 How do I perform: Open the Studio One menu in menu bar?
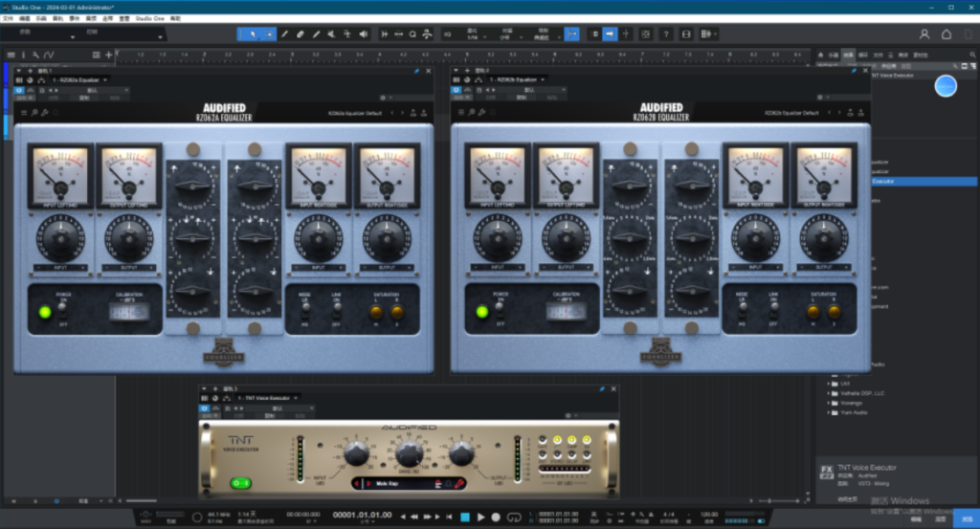tap(149, 18)
